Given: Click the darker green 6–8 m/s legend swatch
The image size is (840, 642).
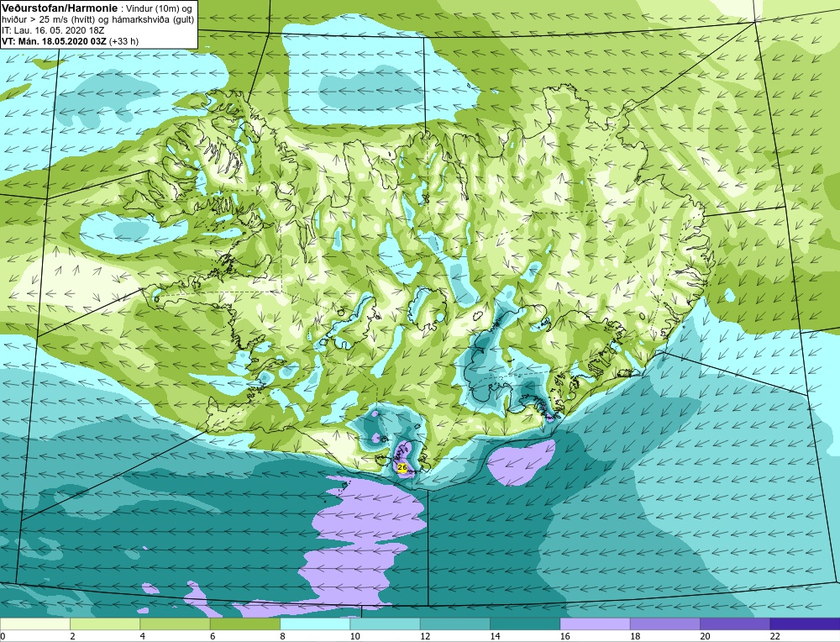Looking at the screenshot, I should click(x=244, y=624).
